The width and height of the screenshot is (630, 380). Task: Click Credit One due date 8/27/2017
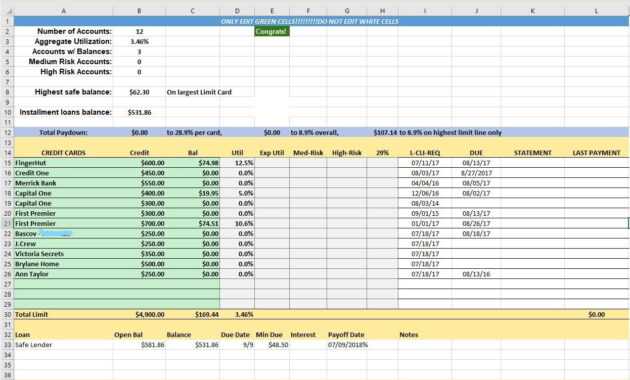tap(476, 173)
